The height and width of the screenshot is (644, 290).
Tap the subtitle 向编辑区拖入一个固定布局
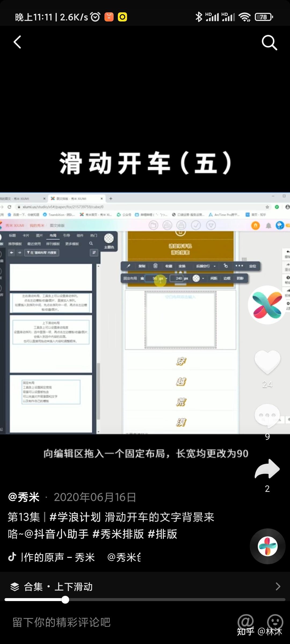click(104, 453)
